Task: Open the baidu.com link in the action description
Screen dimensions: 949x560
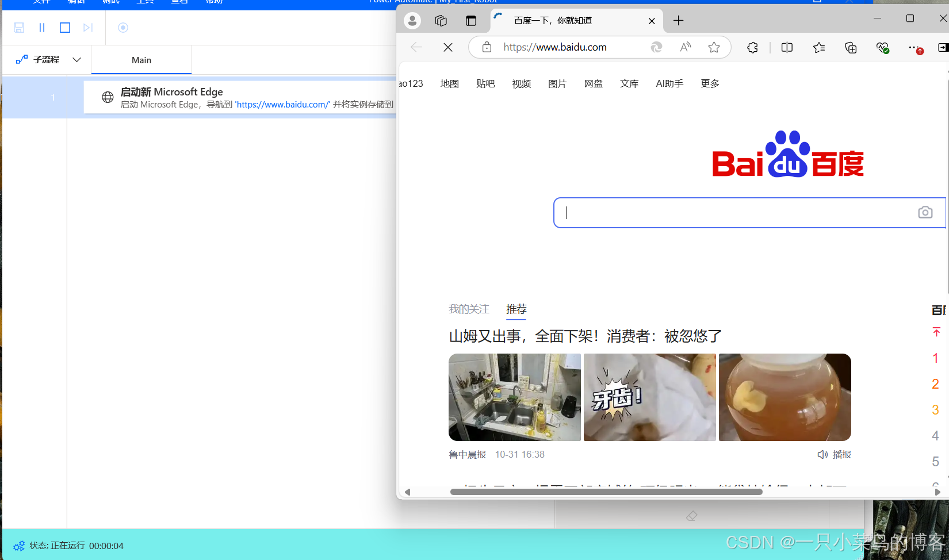Action: pyautogui.click(x=282, y=105)
